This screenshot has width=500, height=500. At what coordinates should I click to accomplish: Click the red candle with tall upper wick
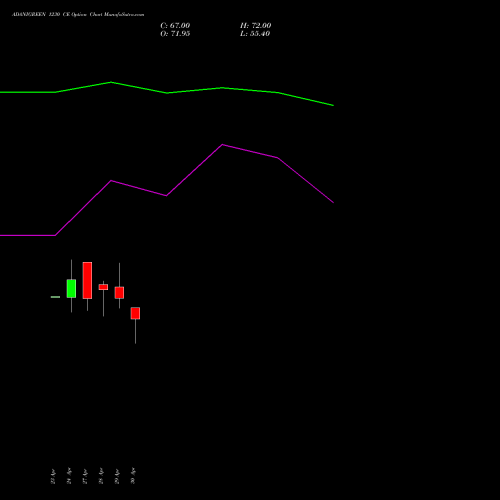point(119,293)
